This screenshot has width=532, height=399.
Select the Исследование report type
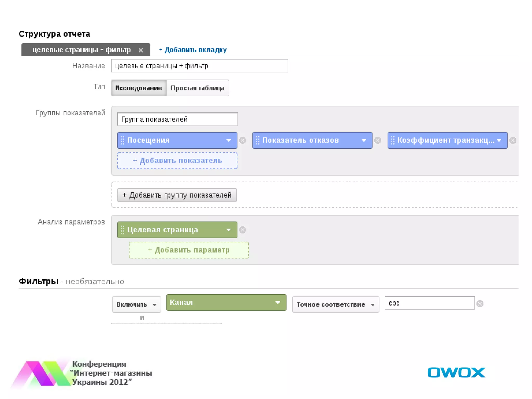(138, 88)
